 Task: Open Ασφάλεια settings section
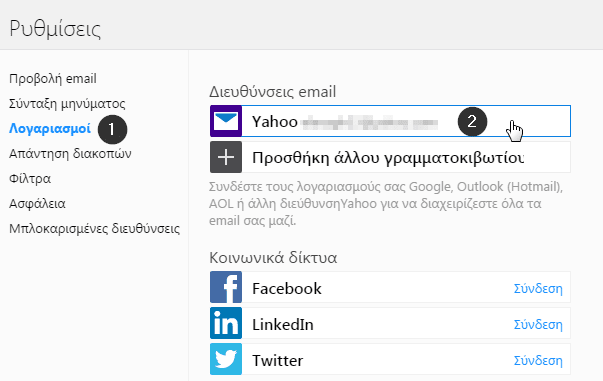pos(37,203)
